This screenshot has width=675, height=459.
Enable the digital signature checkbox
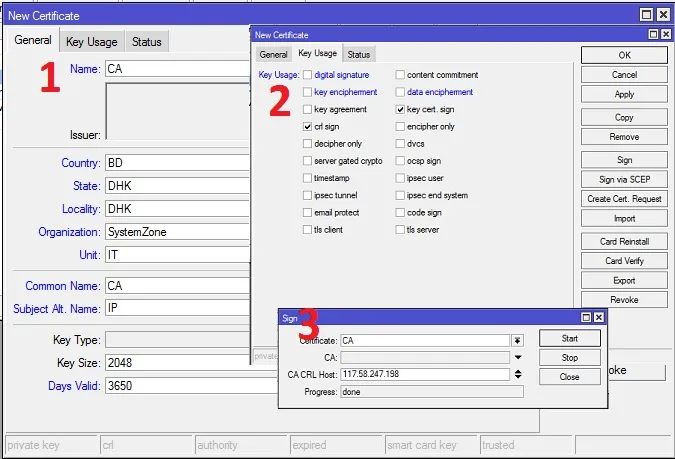[x=307, y=75]
